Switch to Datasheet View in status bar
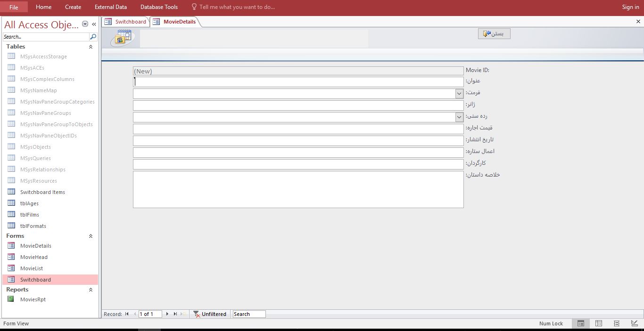The image size is (644, 331). pyautogui.click(x=599, y=323)
